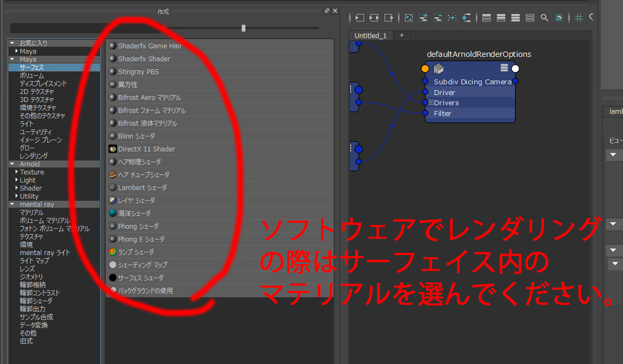Expand the Arnold Light group
This screenshot has width=623, height=364.
(16, 180)
